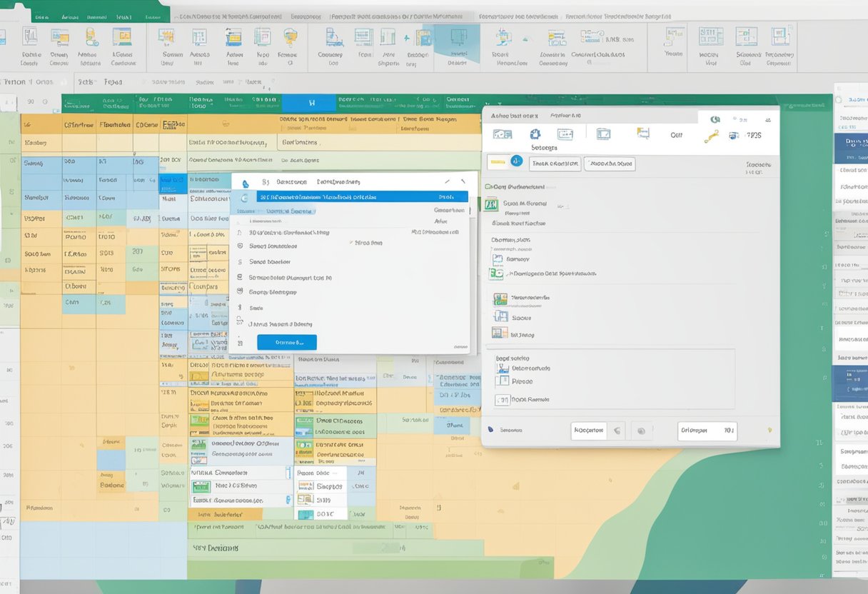868x594 pixels.
Task: Click the yellow input field in right panel
Action: pos(498,163)
